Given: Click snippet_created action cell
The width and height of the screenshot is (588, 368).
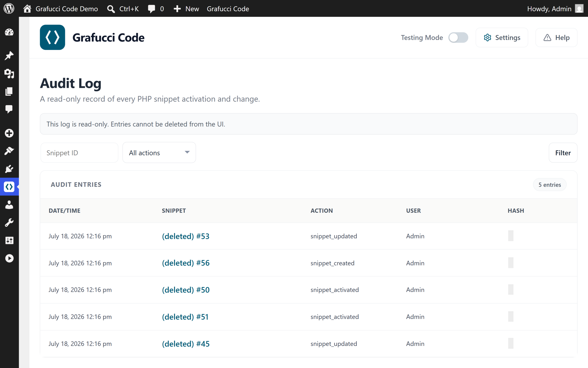Looking at the screenshot, I should point(332,263).
